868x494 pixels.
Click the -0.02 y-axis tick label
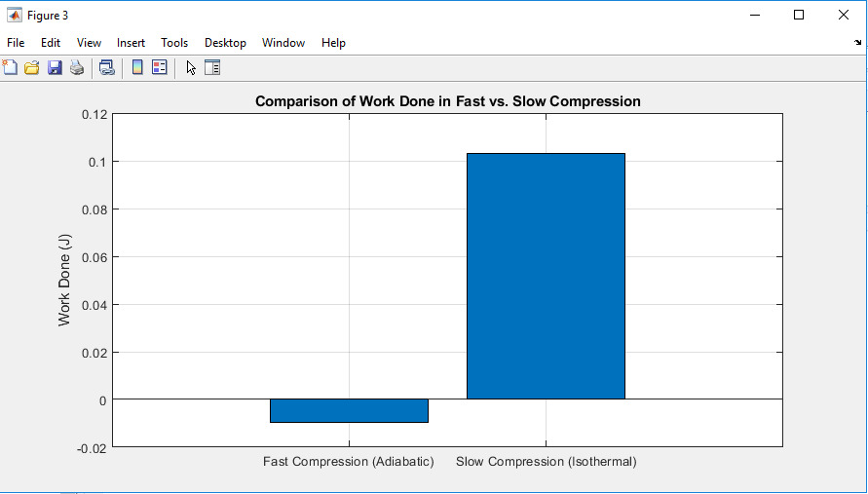click(92, 448)
